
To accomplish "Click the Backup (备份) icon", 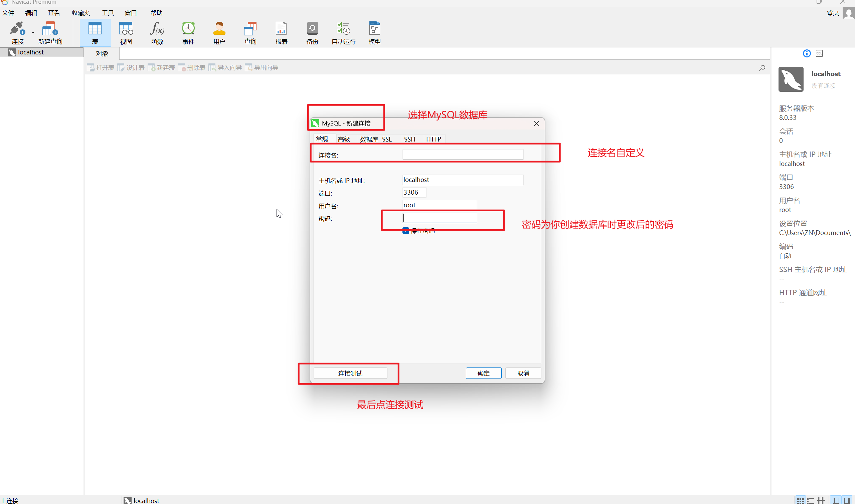I will (312, 28).
